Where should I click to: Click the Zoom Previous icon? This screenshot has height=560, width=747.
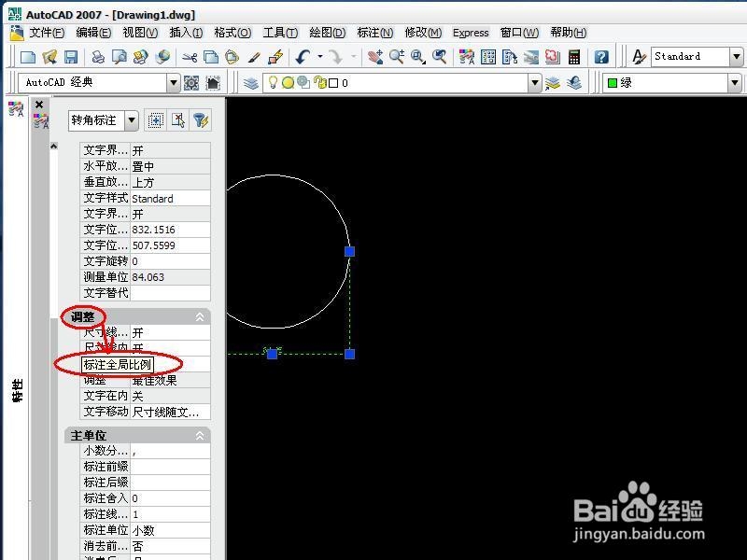[439, 57]
